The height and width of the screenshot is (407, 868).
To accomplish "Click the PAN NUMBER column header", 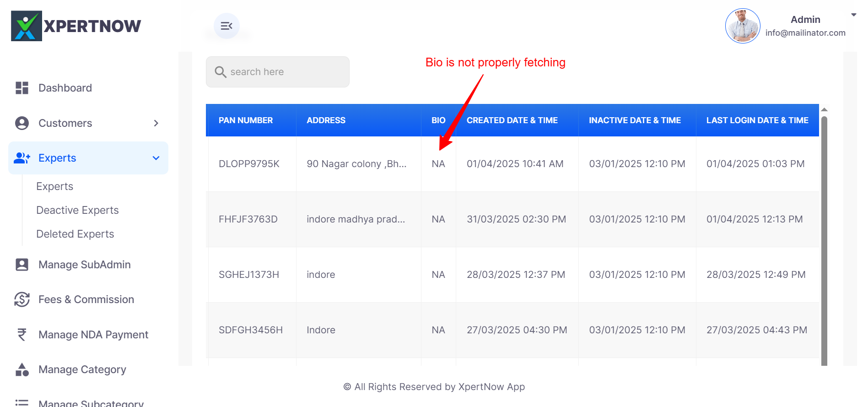I will pyautogui.click(x=246, y=120).
